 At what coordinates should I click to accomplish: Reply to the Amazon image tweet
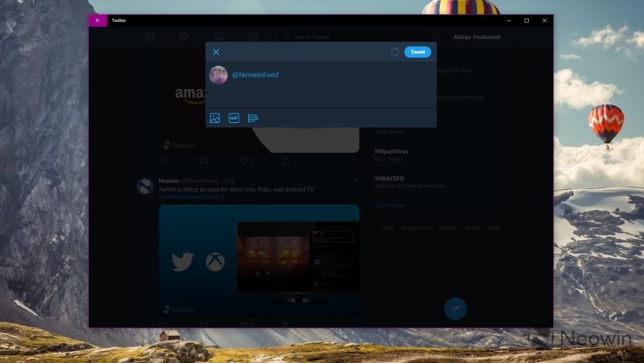pos(163,161)
